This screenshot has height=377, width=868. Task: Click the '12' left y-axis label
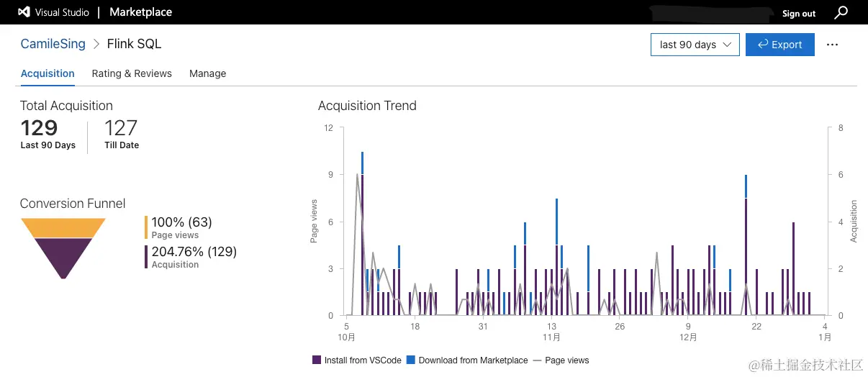click(x=328, y=128)
